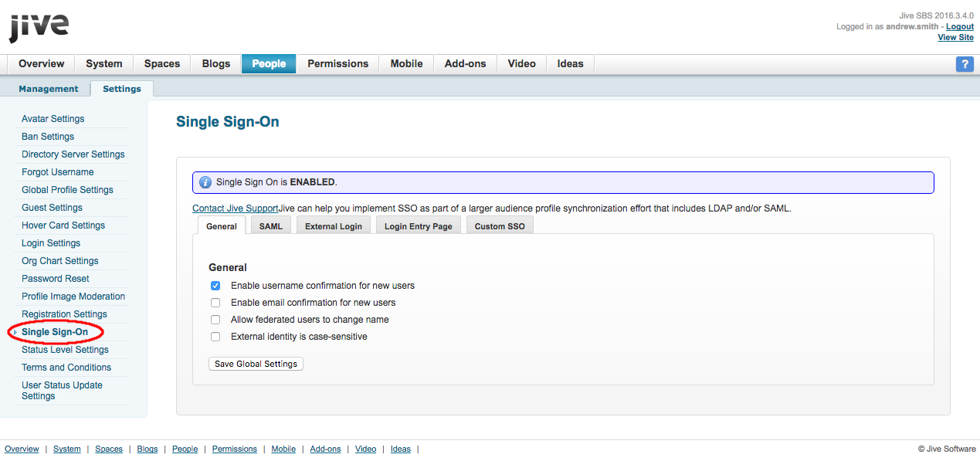Open the Video tab
The image size is (980, 461).
(522, 64)
